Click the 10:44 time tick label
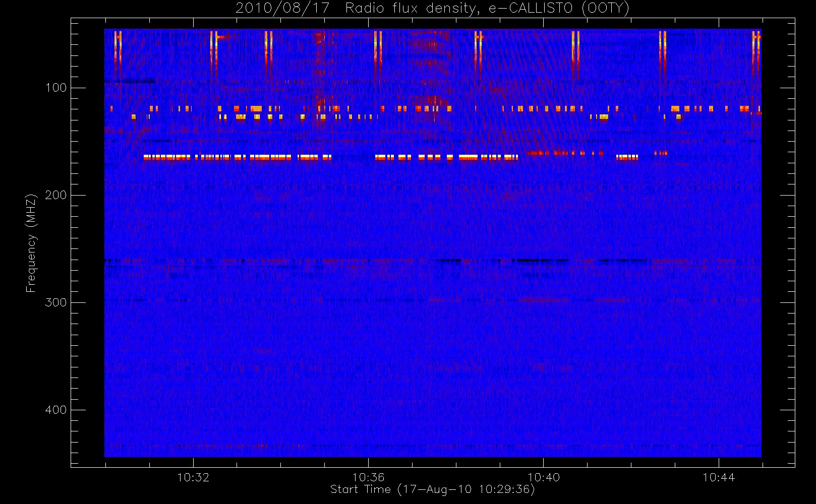Viewport: 816px width, 504px height. (x=719, y=477)
